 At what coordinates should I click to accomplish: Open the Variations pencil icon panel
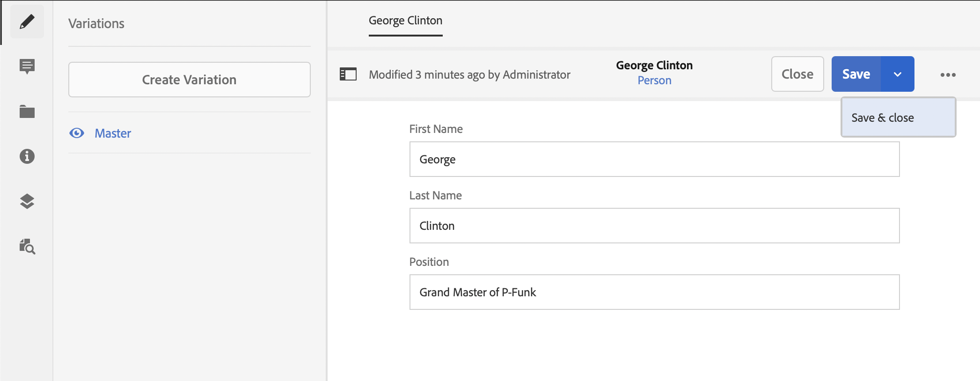27,22
